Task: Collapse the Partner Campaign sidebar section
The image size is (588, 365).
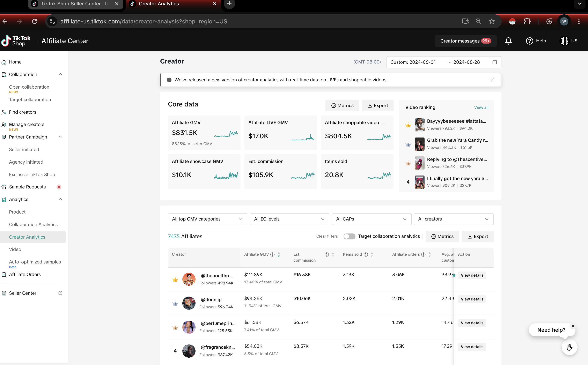Action: coord(60,137)
